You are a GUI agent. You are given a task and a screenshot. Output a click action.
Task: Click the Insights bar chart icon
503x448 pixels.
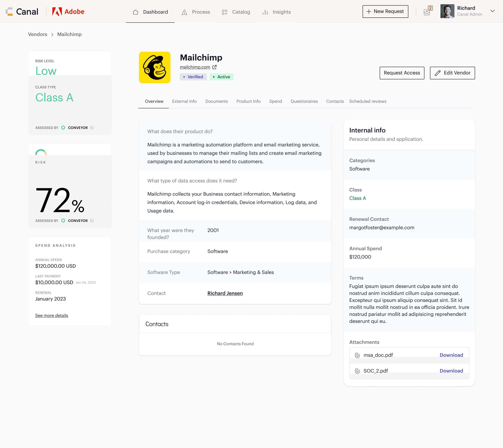click(x=265, y=12)
